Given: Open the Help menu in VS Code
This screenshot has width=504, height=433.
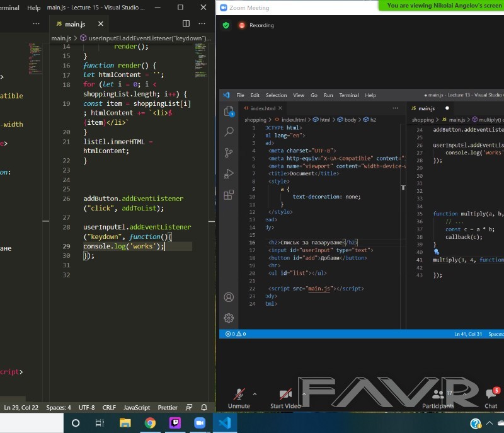Looking at the screenshot, I should pos(34,8).
